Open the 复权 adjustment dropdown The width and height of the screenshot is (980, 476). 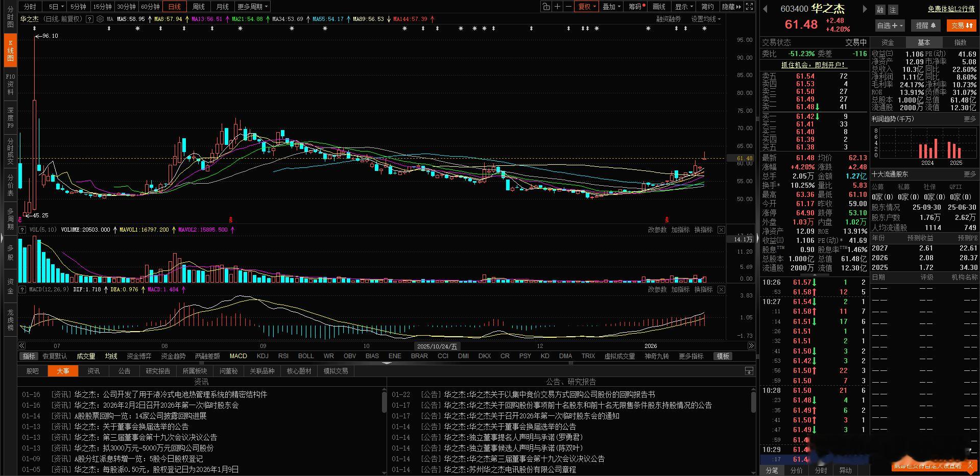[587, 7]
